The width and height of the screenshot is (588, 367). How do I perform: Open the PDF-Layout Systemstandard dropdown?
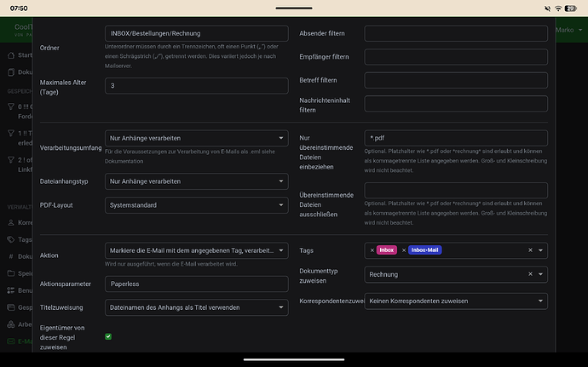pos(197,205)
